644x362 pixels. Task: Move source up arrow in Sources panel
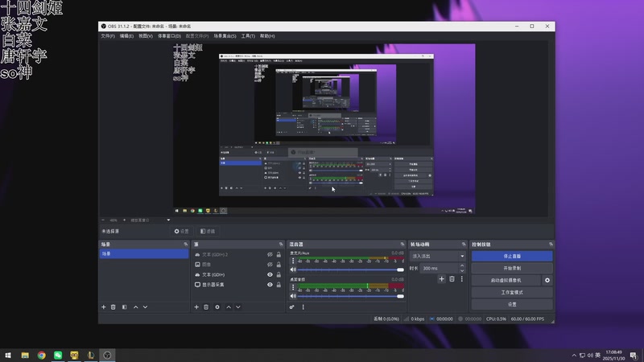click(x=229, y=307)
